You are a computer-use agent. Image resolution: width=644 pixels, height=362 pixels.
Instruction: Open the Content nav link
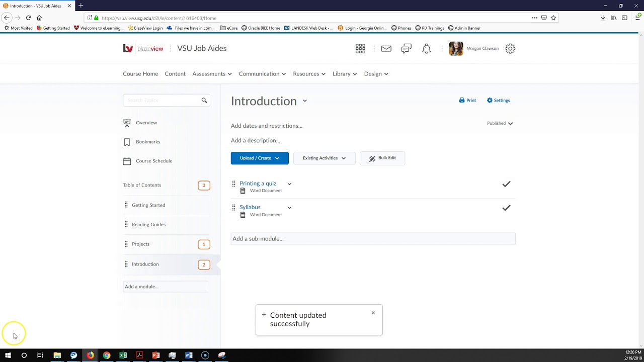pyautogui.click(x=175, y=74)
